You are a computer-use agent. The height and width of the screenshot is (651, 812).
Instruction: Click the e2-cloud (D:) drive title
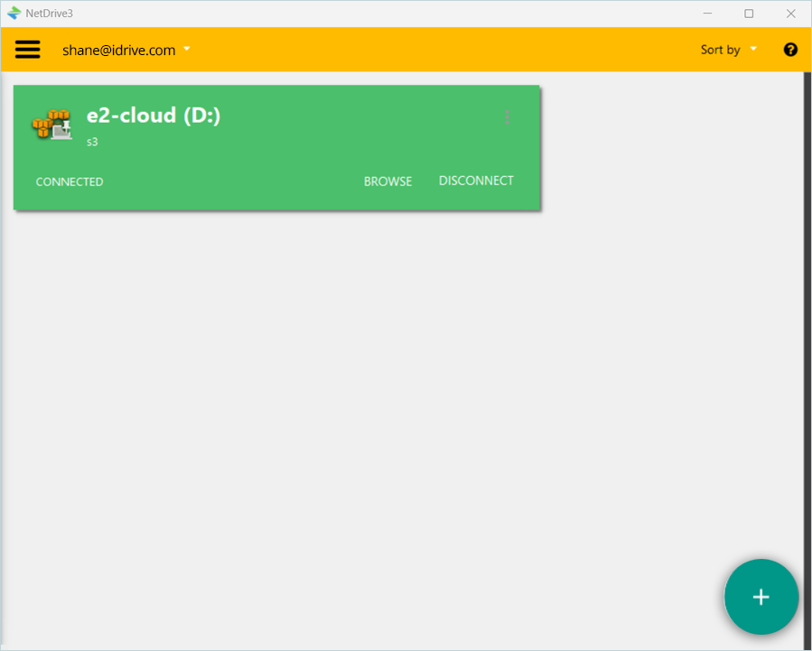(x=154, y=116)
